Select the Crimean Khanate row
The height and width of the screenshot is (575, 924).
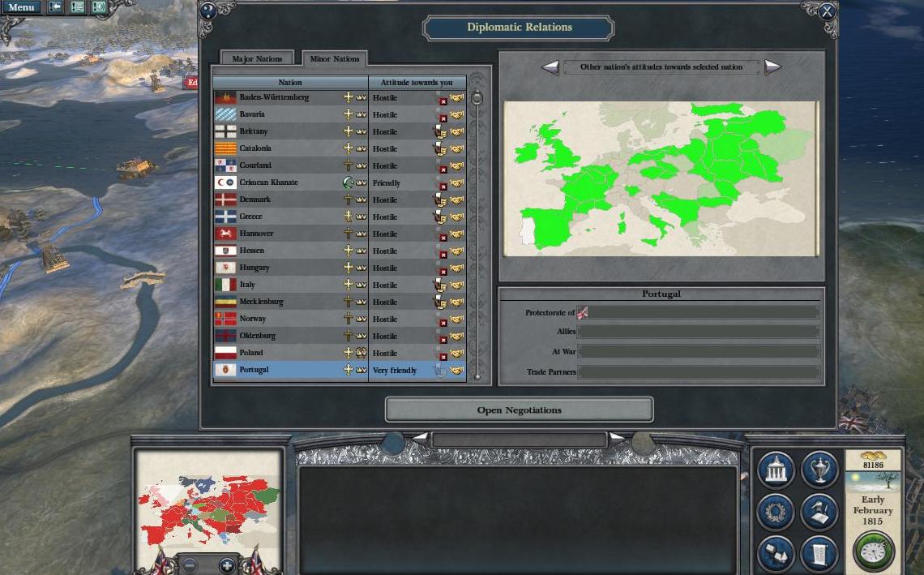tap(340, 182)
